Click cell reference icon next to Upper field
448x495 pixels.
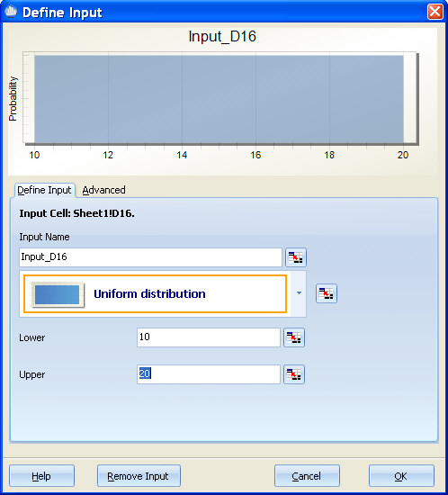tap(294, 374)
